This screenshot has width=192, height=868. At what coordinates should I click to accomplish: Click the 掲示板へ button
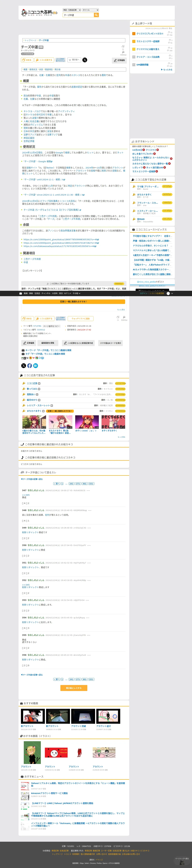[x=74, y=60]
